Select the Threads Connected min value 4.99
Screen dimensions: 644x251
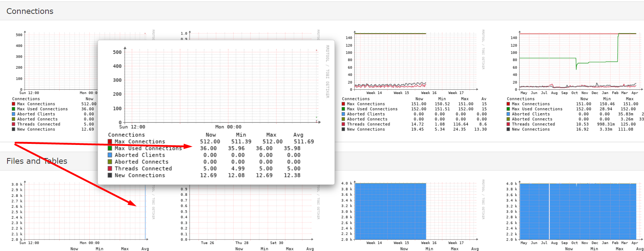pyautogui.click(x=238, y=169)
